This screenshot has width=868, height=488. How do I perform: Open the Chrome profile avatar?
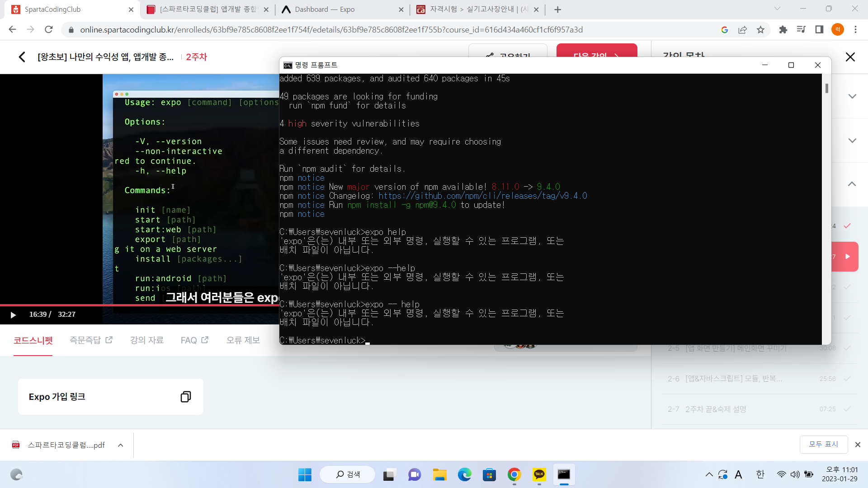click(838, 30)
